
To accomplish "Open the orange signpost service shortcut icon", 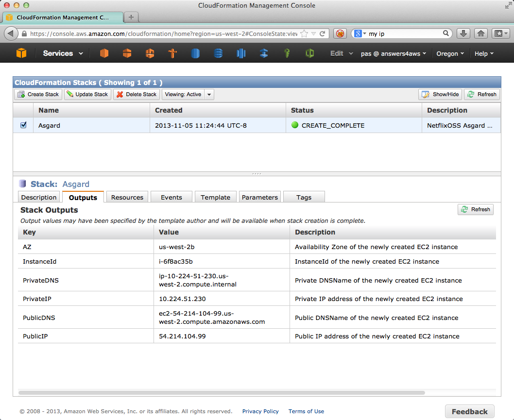I will [x=172, y=53].
